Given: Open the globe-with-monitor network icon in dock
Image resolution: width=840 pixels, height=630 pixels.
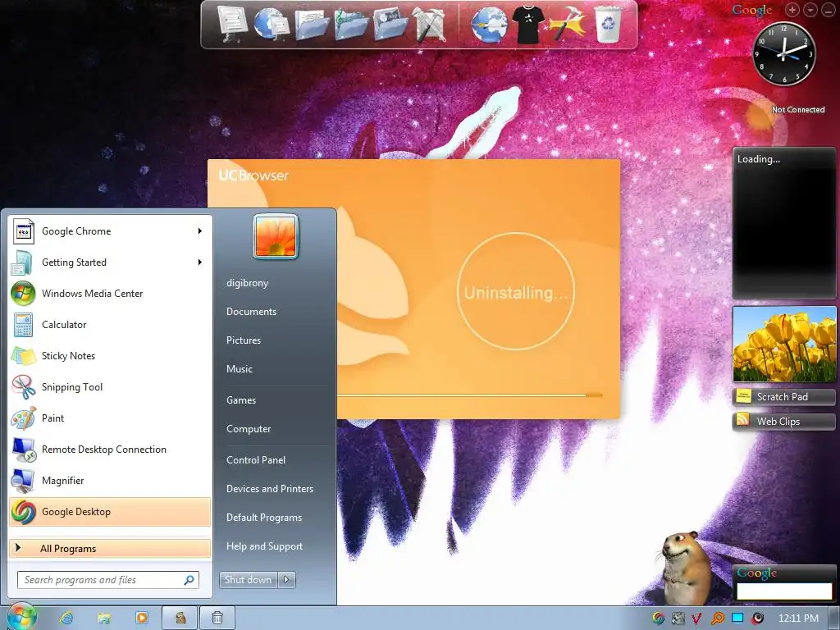Looking at the screenshot, I should [272, 24].
